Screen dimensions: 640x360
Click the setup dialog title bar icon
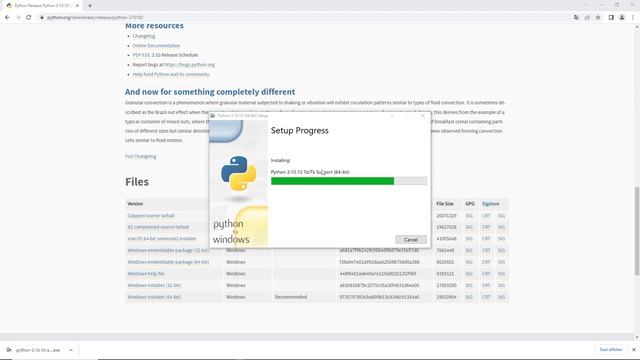pyautogui.click(x=213, y=116)
